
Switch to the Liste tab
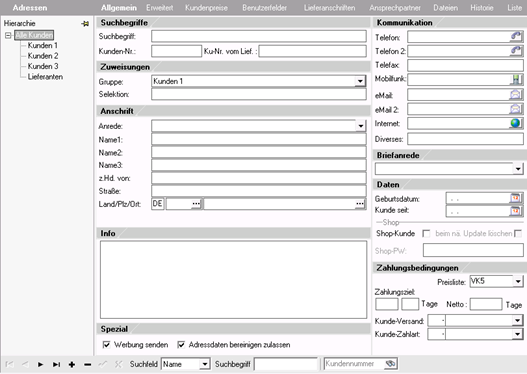tap(515, 8)
